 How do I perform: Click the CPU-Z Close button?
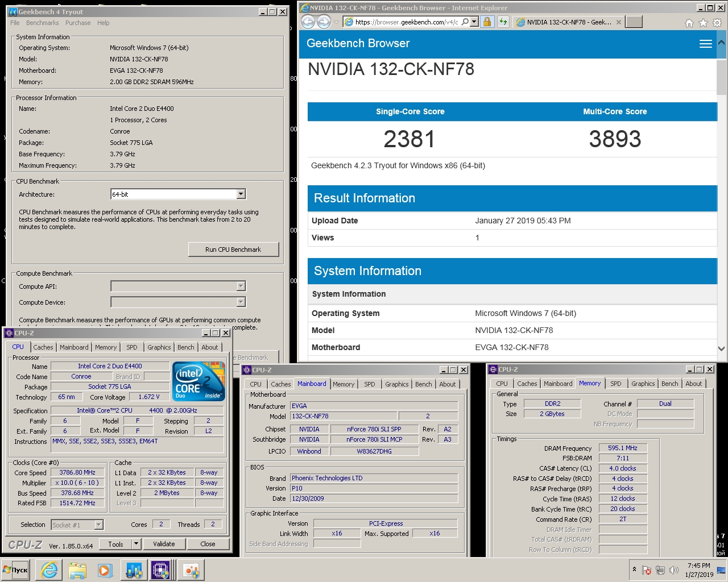(x=208, y=544)
